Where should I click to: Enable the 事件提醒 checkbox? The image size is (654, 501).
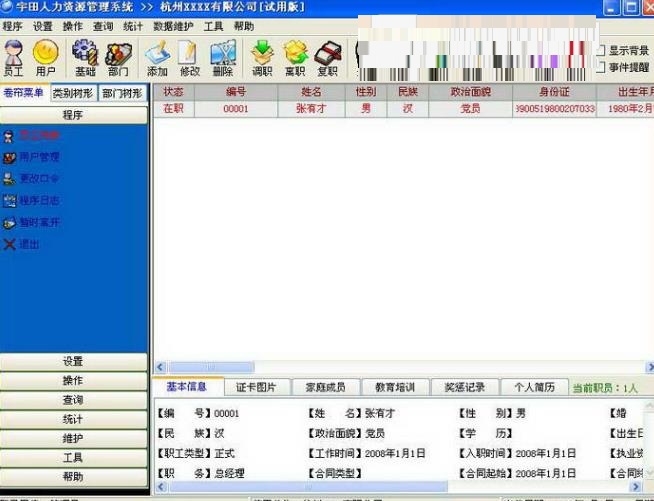tap(600, 67)
